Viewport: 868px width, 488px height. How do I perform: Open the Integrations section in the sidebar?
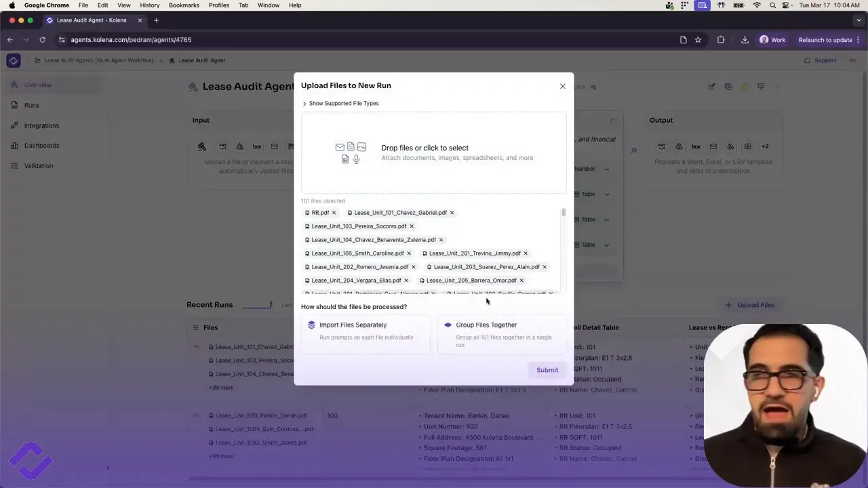pos(41,125)
